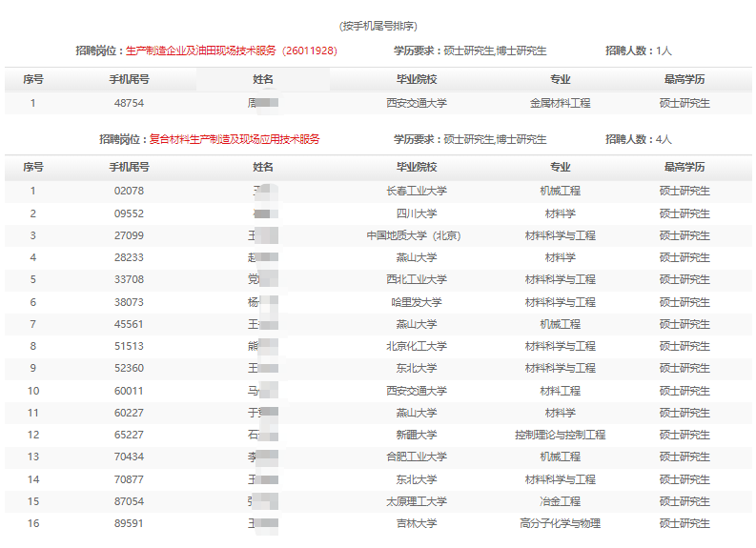Select the 哈里发大学 school cell
756x548 pixels.
tap(416, 302)
